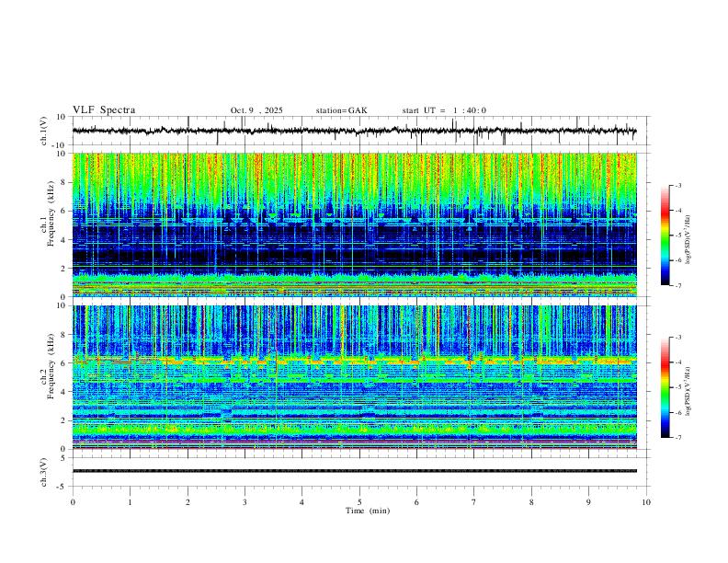
Task: Click the time axis tick label '0'
Action: click(x=73, y=502)
